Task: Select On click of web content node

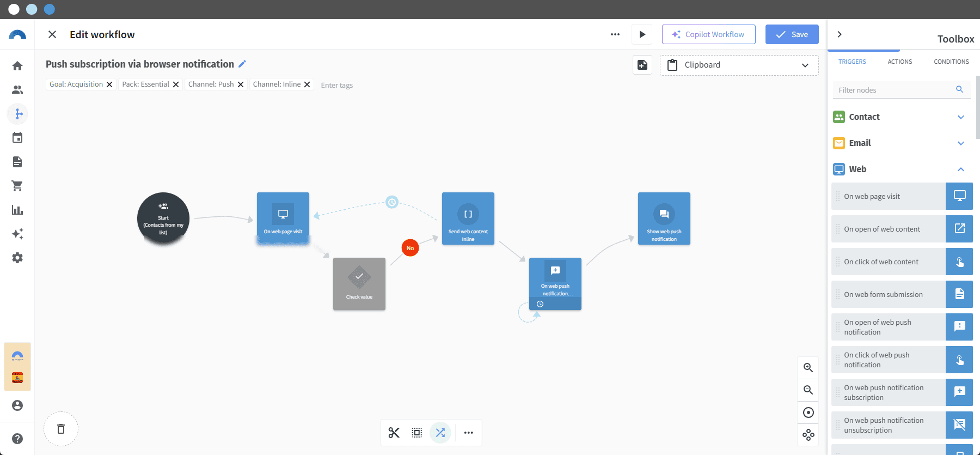Action: [x=902, y=262]
